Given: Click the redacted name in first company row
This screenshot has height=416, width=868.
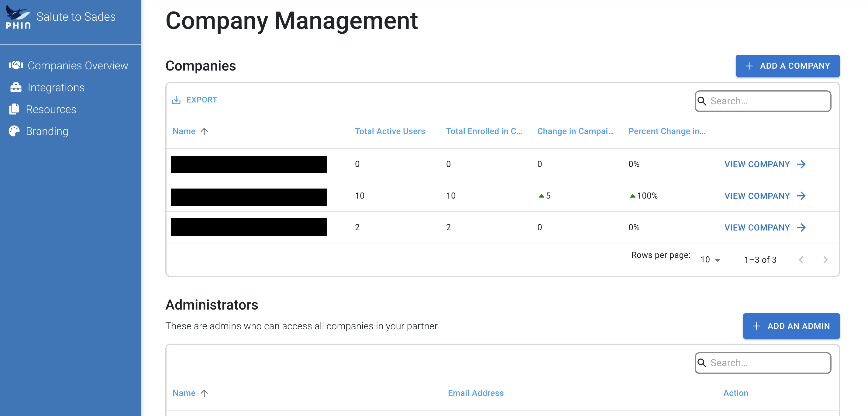Looking at the screenshot, I should (249, 165).
